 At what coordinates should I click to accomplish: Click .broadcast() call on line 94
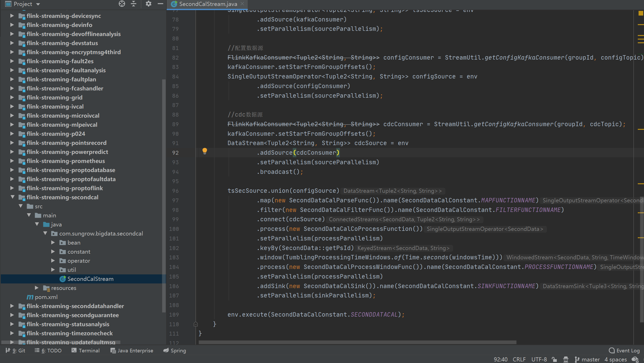click(278, 172)
